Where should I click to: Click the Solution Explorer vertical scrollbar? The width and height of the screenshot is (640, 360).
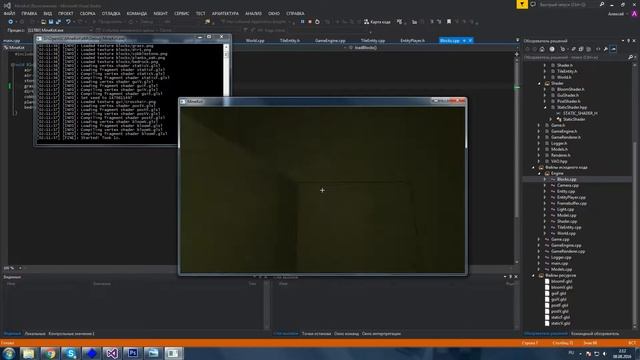pyautogui.click(x=635, y=196)
